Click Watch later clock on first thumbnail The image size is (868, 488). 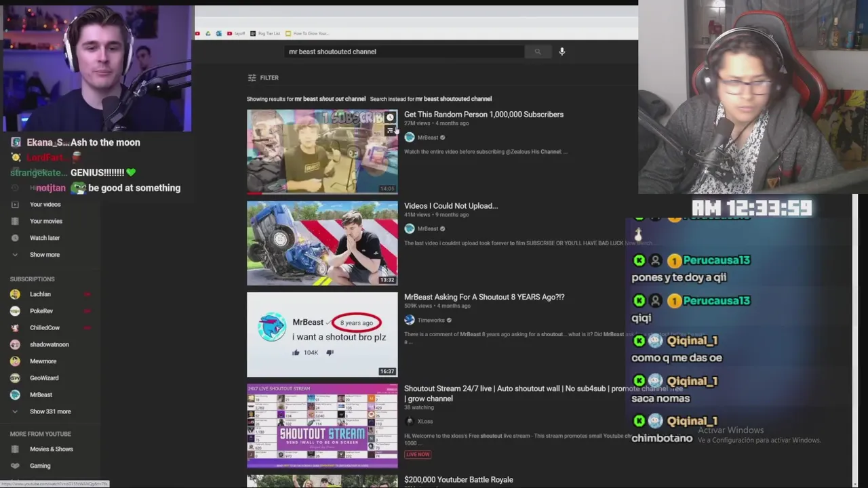(390, 118)
